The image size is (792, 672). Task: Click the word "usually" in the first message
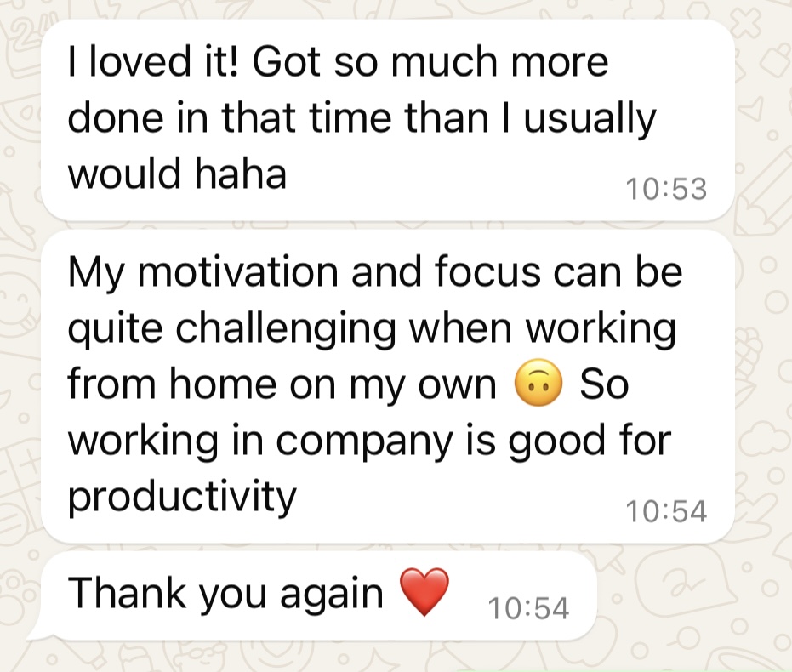click(x=590, y=120)
